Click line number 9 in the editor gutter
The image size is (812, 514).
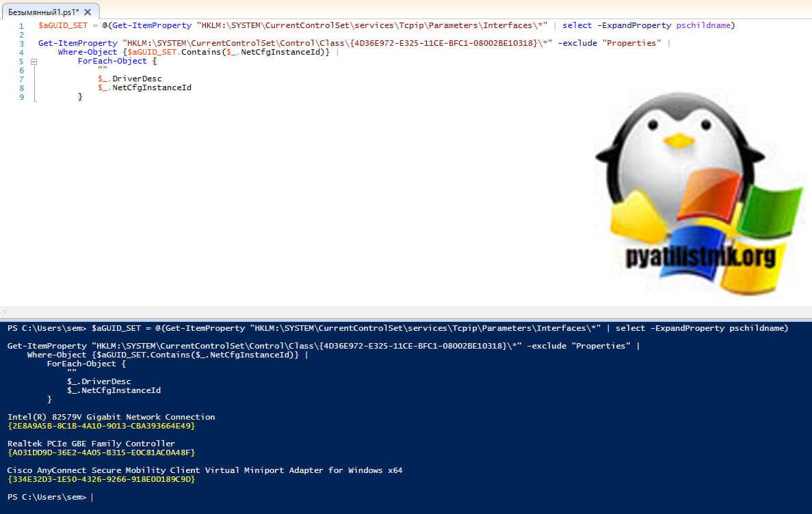pyautogui.click(x=21, y=97)
